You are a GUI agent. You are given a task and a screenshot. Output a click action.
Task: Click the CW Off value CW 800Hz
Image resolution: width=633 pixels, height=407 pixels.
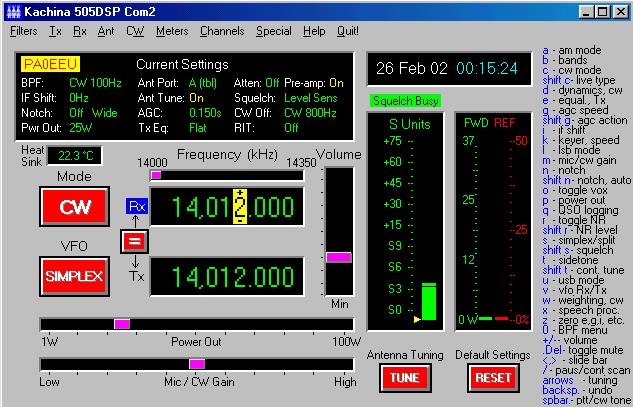(310, 113)
